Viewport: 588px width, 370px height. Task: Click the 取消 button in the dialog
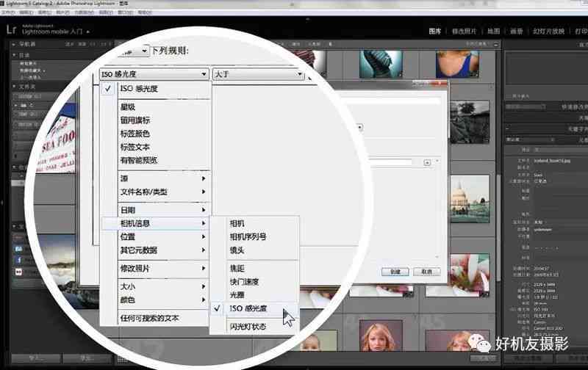tap(427, 272)
